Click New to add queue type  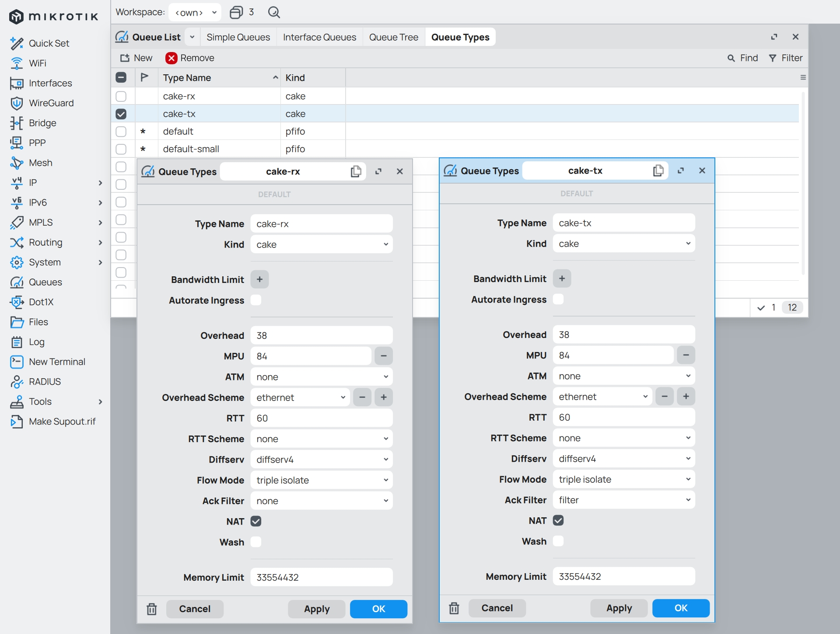(136, 58)
